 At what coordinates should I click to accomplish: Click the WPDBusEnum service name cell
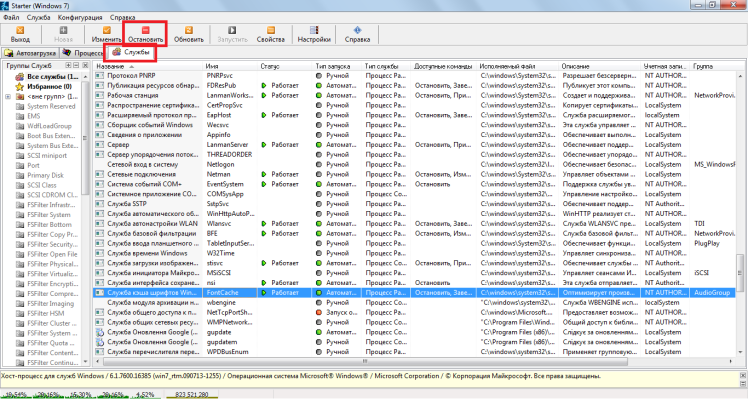click(x=228, y=352)
